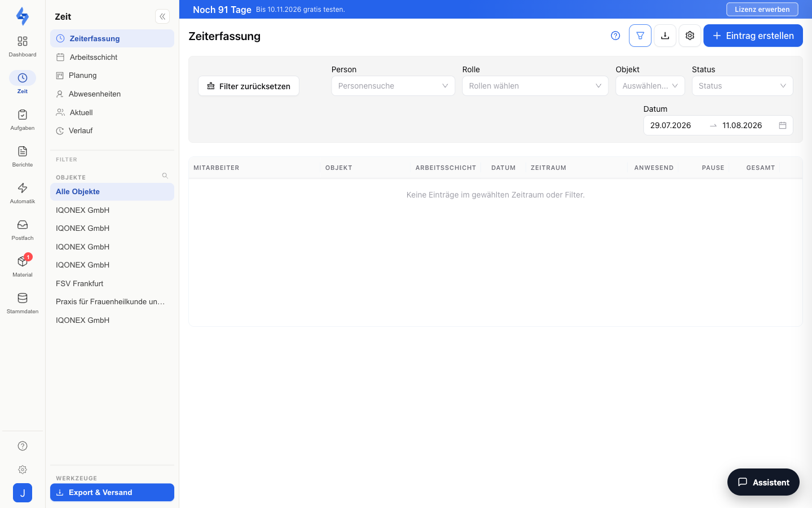Viewport: 812px width, 508px height.
Task: Open Abwesenheiten menu item
Action: point(112,94)
